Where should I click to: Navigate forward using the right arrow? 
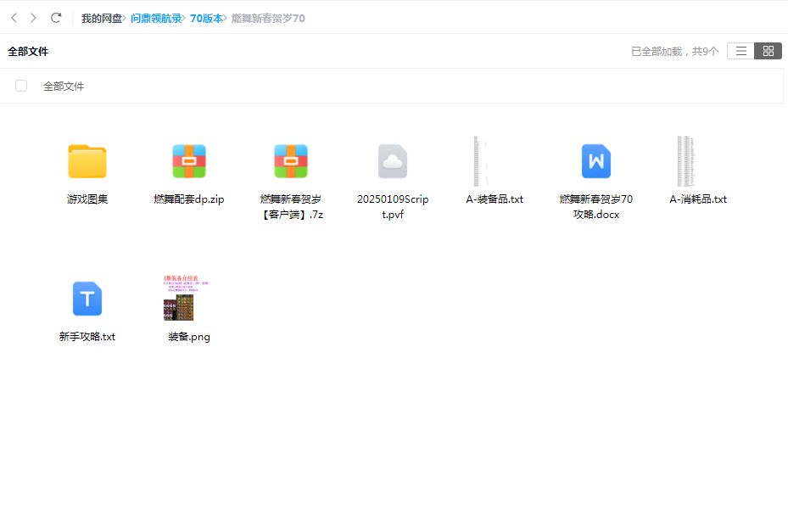pyautogui.click(x=33, y=16)
